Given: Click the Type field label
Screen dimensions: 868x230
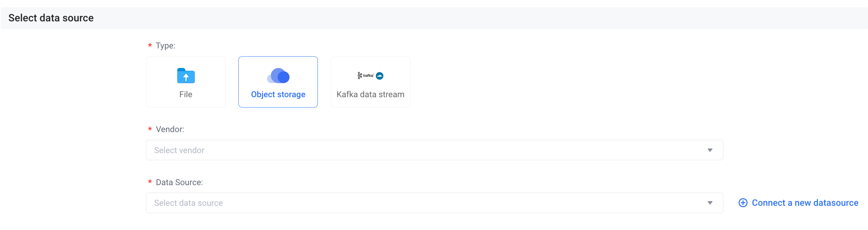Looking at the screenshot, I should pyautogui.click(x=166, y=46).
